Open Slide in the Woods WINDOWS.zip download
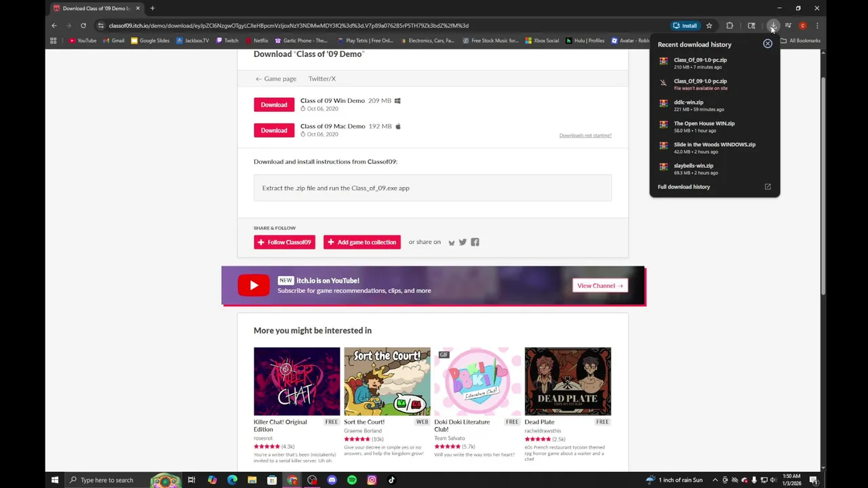Image resolution: width=868 pixels, height=488 pixels. click(x=715, y=147)
